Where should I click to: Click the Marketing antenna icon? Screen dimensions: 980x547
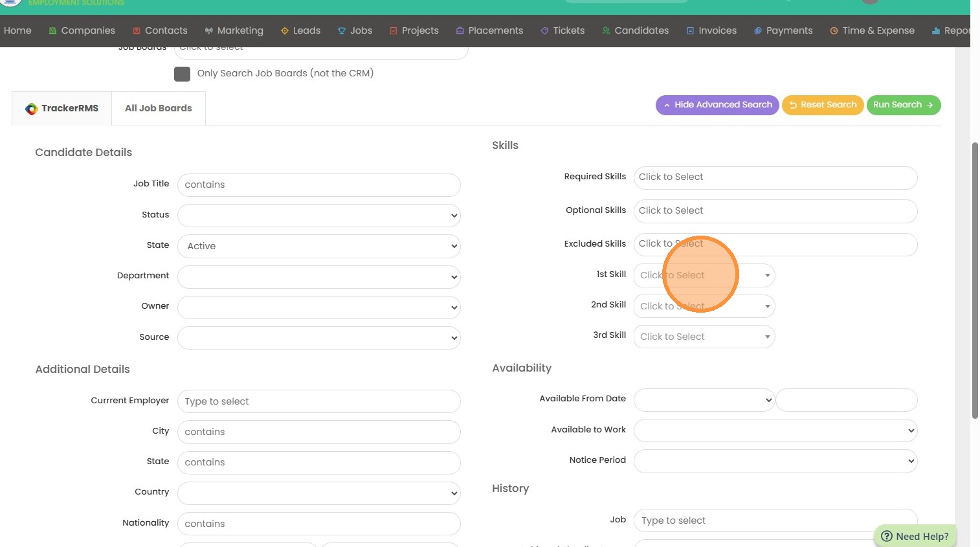(208, 31)
